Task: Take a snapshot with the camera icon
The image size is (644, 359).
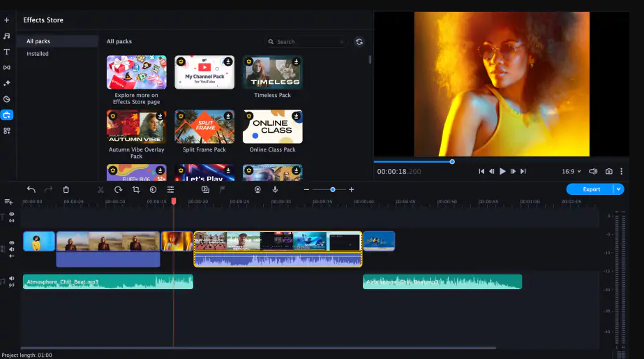Action: (x=609, y=171)
